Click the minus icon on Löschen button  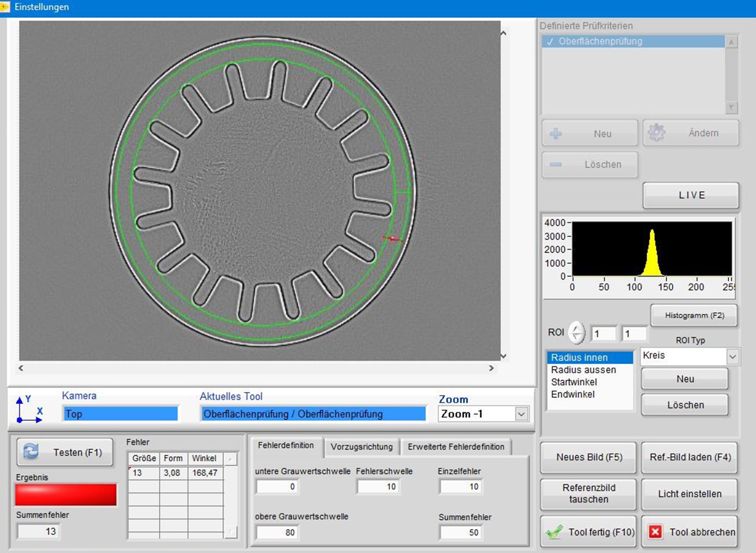[556, 164]
